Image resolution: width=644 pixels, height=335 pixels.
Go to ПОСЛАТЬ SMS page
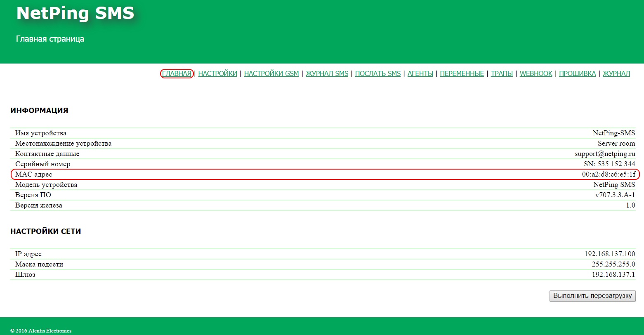(x=378, y=74)
